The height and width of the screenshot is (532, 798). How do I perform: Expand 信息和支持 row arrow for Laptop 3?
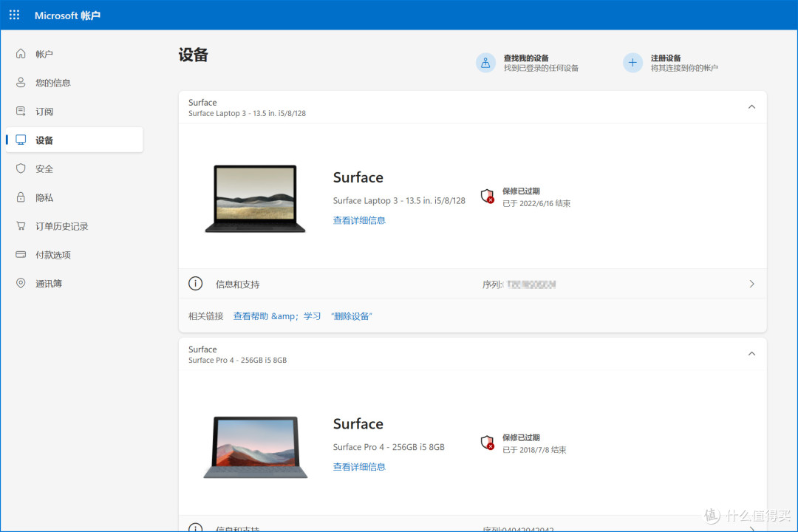(751, 284)
